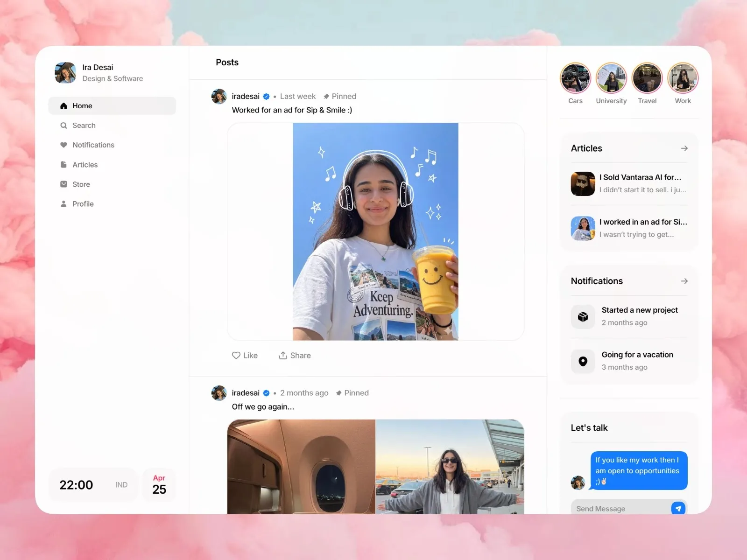
Task: Open the airplane window photo
Action: click(x=301, y=467)
